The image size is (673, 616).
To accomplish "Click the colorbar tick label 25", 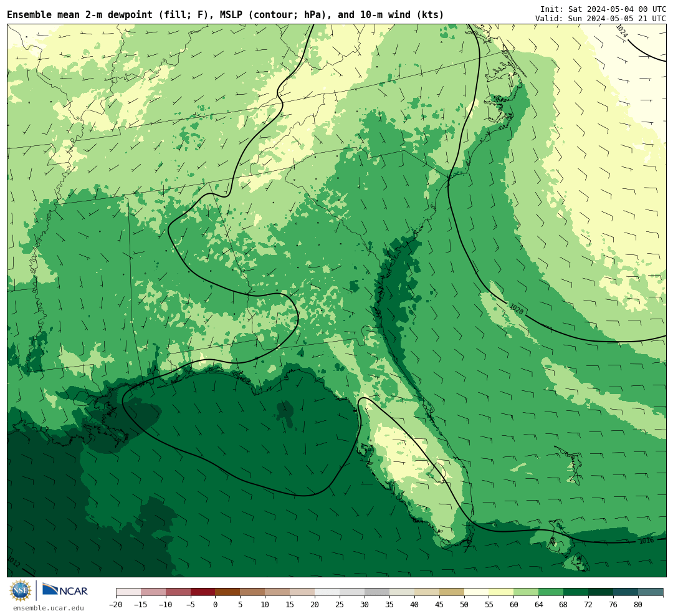I will pyautogui.click(x=340, y=605).
